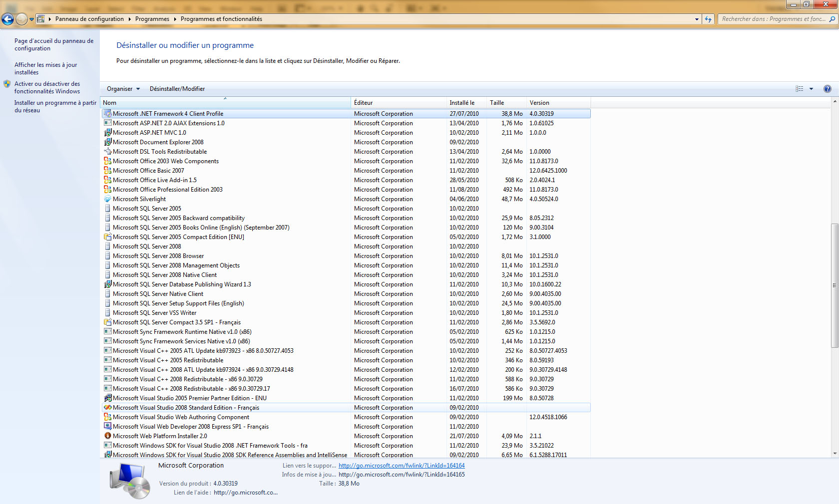Open 'Afficher les mises à jour installées'
The height and width of the screenshot is (504, 839).
(x=45, y=68)
